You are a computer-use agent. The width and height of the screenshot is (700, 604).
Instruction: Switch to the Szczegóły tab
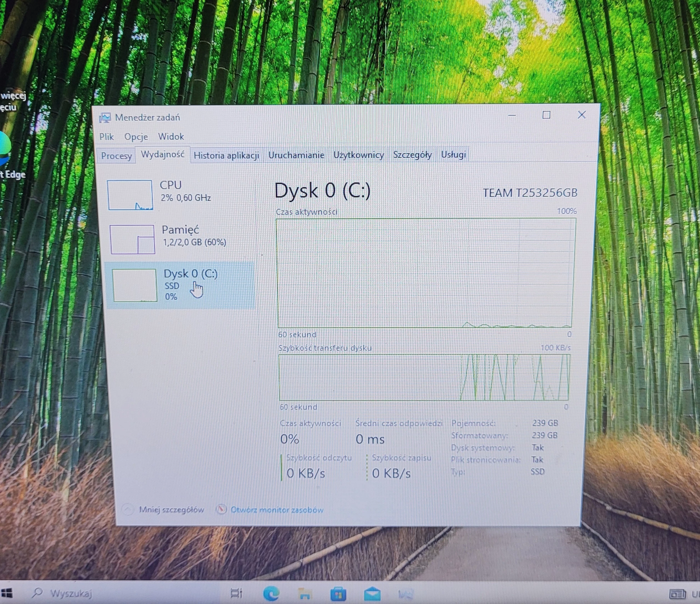point(412,155)
